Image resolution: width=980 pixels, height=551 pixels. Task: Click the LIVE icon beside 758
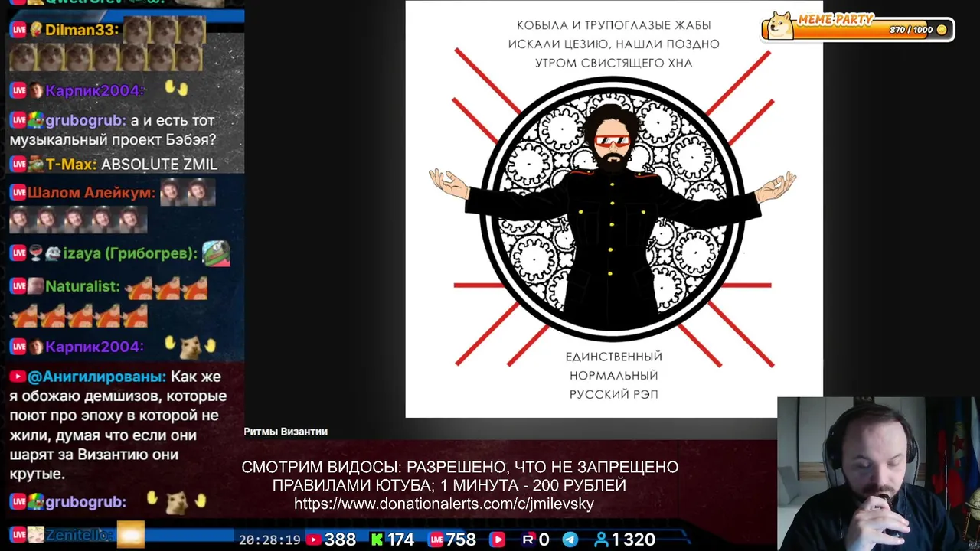[436, 540]
